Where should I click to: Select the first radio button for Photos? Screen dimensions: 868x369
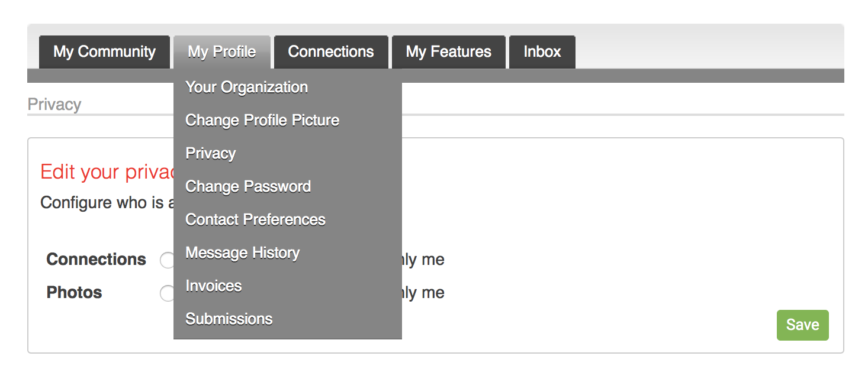pyautogui.click(x=167, y=293)
